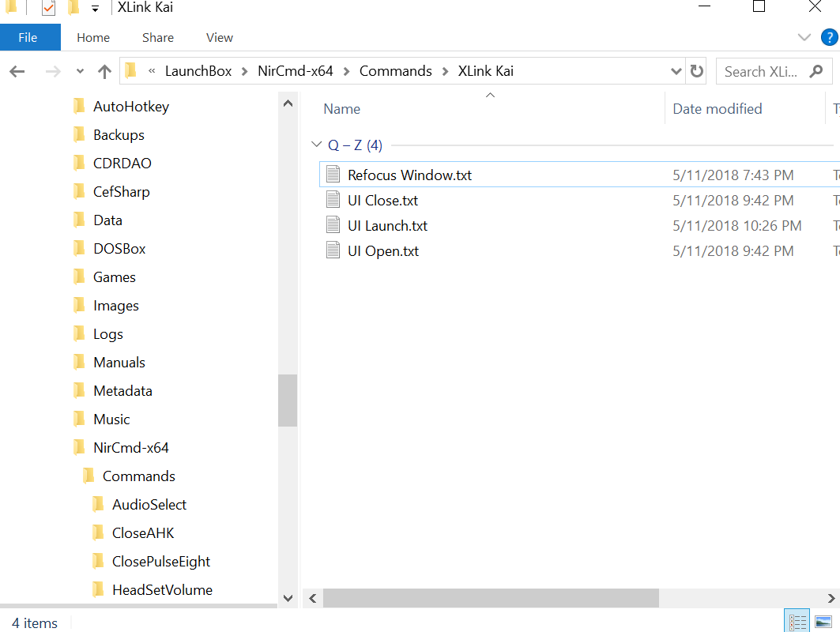Open the HeadSetVolume folder in tree
Viewport: 840px width, 632px height.
click(x=162, y=589)
